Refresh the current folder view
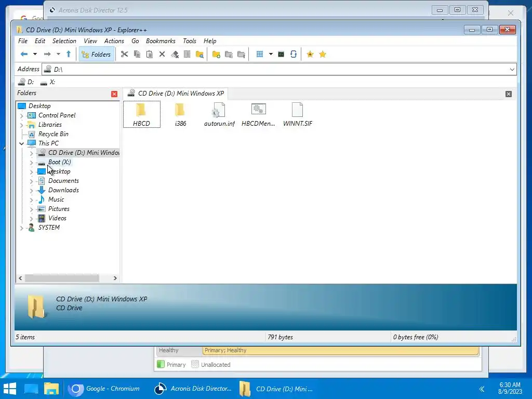 click(x=294, y=54)
